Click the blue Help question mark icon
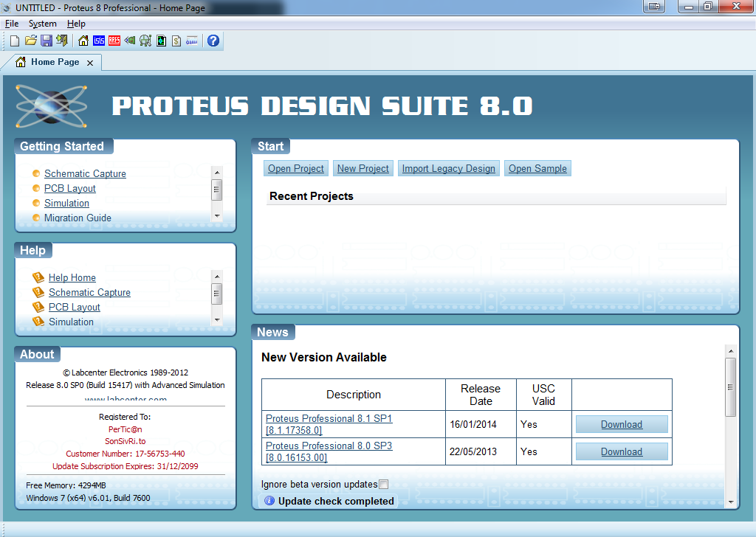This screenshot has width=756, height=537. click(x=213, y=41)
